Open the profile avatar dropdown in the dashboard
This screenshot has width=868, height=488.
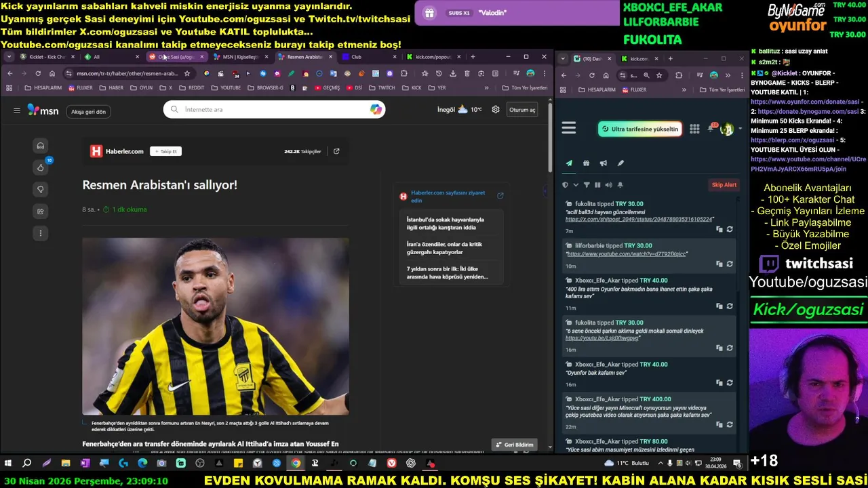pos(730,129)
